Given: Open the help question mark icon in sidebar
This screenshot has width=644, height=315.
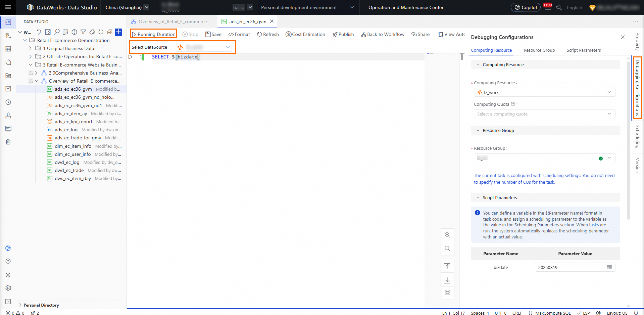Looking at the screenshot, I should click(8, 261).
